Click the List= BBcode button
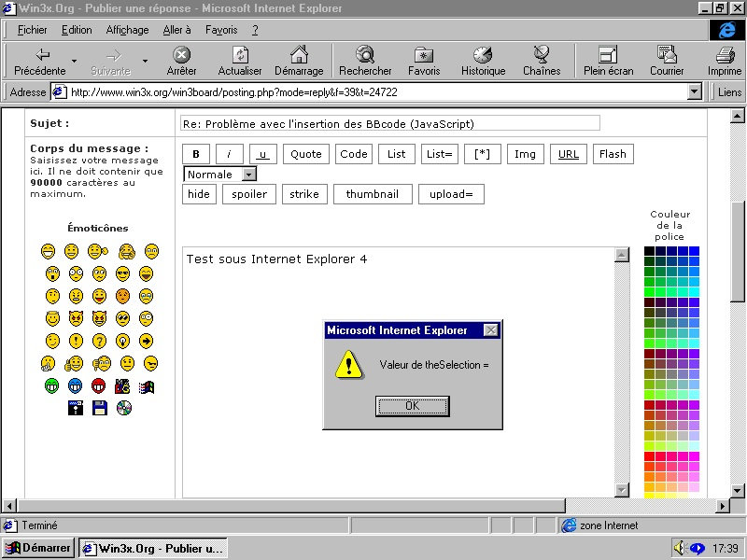747x560 pixels. pyautogui.click(x=439, y=154)
